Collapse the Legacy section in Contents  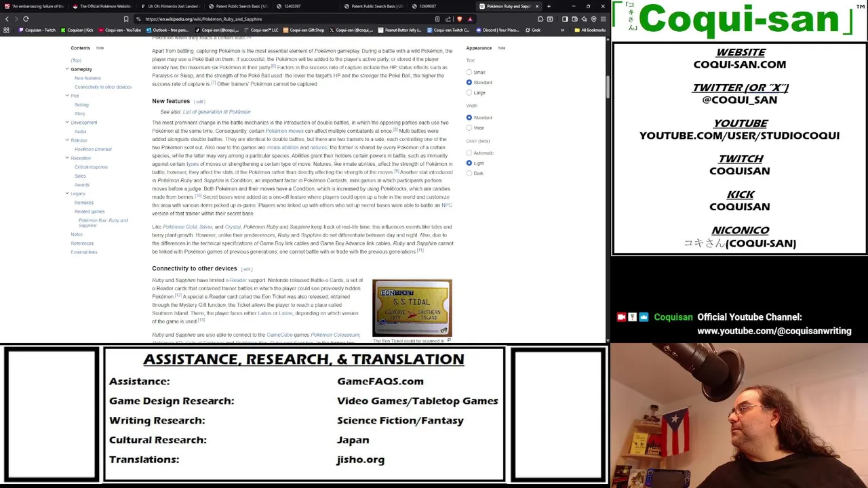[67, 193]
